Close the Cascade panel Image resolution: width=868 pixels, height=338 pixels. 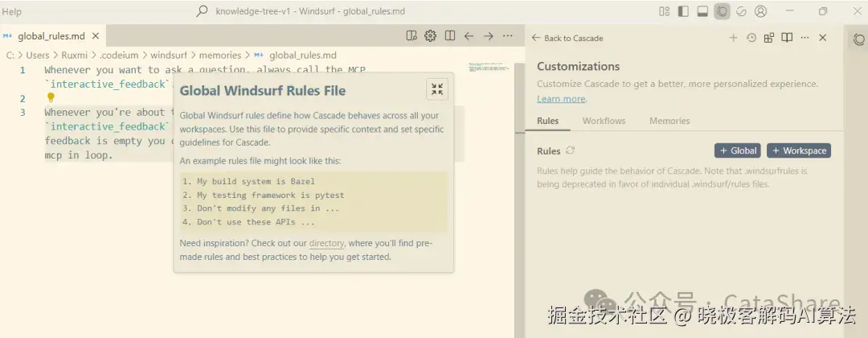click(823, 38)
